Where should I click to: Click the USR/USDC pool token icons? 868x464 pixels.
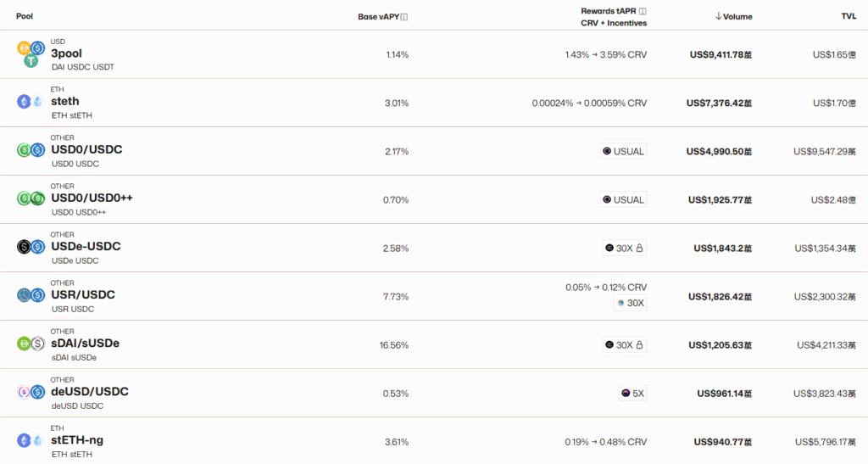click(31, 295)
